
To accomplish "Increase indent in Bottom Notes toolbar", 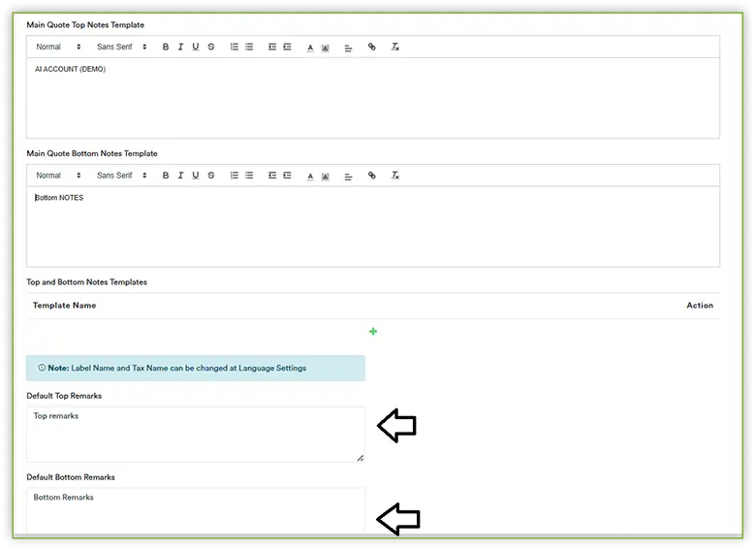I will 287,176.
